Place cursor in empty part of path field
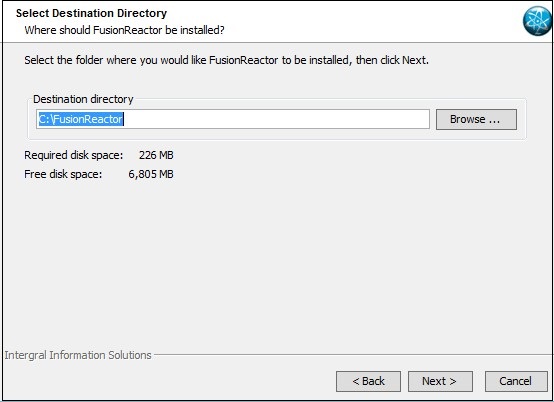554x402 pixels. (276, 119)
